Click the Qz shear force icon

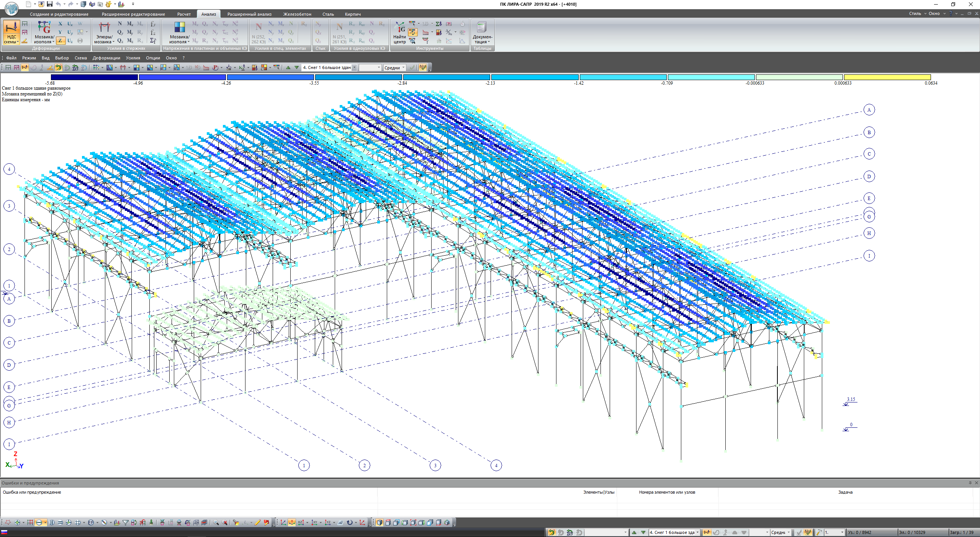point(120,41)
